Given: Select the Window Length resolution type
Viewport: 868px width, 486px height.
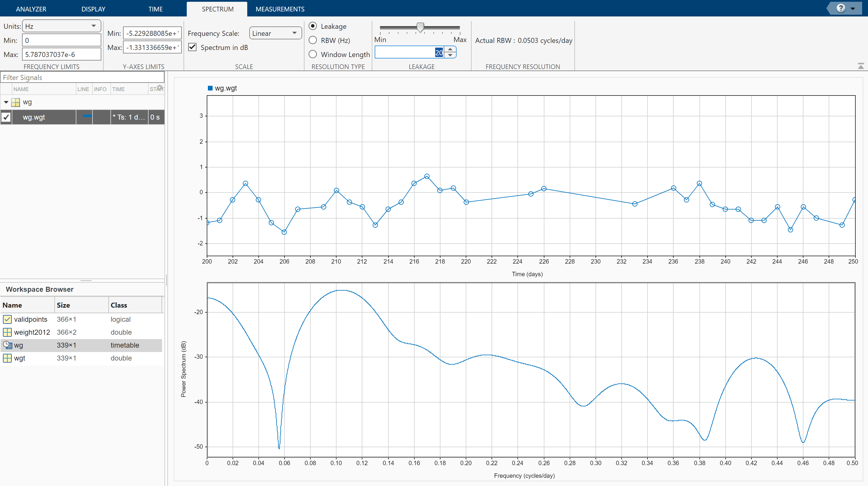Looking at the screenshot, I should click(x=313, y=54).
